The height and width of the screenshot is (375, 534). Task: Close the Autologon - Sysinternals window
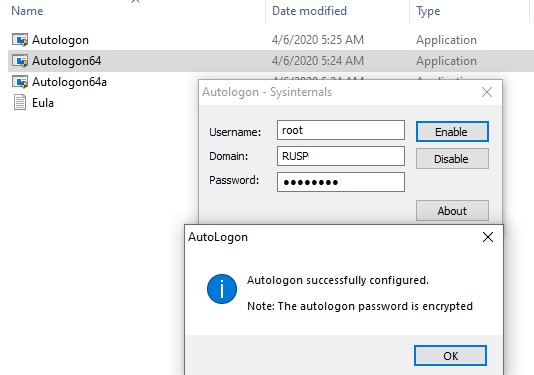pyautogui.click(x=487, y=92)
